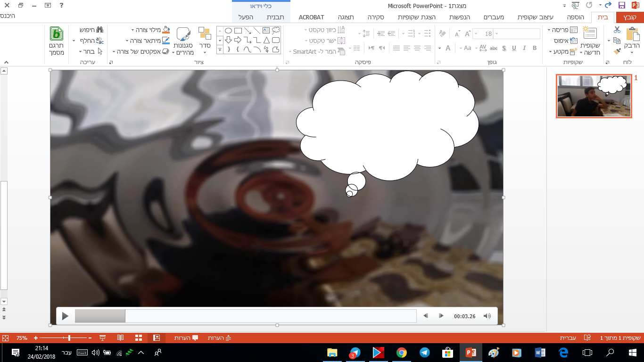Viewport: 644px width, 362px height.
Task: Select slide 1 thumbnail in slide panel
Action: [594, 96]
